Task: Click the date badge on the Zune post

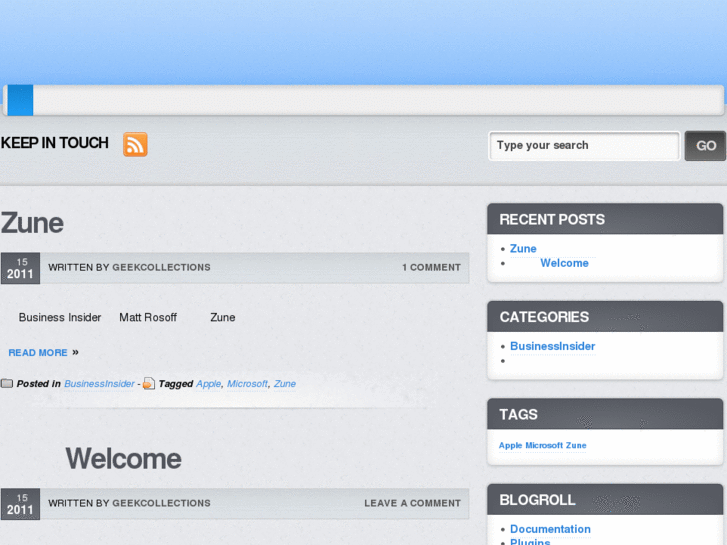Action: point(20,268)
